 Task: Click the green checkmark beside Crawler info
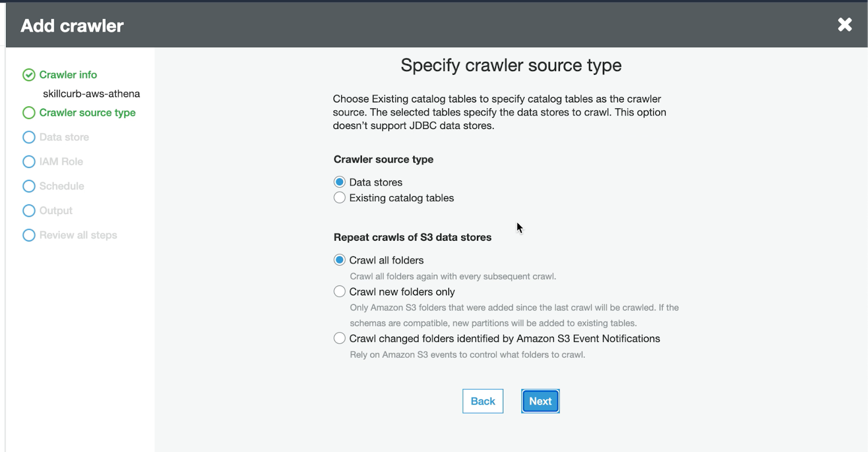29,75
